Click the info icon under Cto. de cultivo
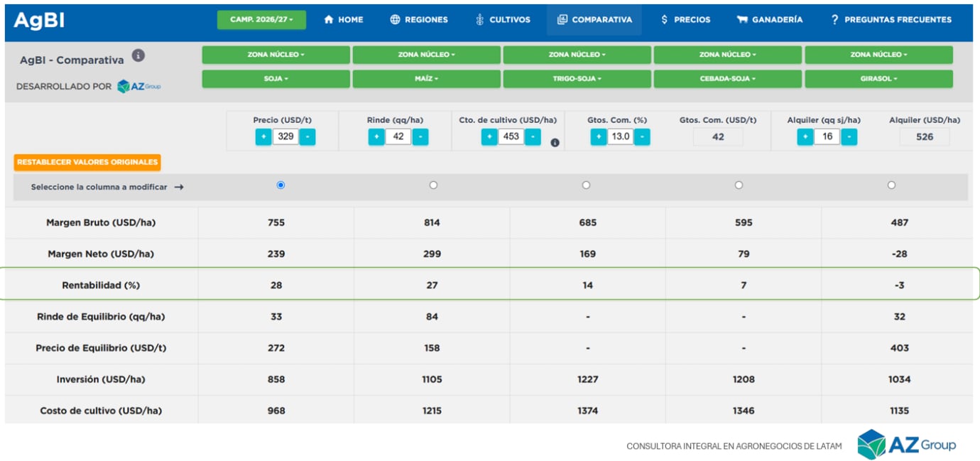The height and width of the screenshot is (461, 980). [555, 143]
